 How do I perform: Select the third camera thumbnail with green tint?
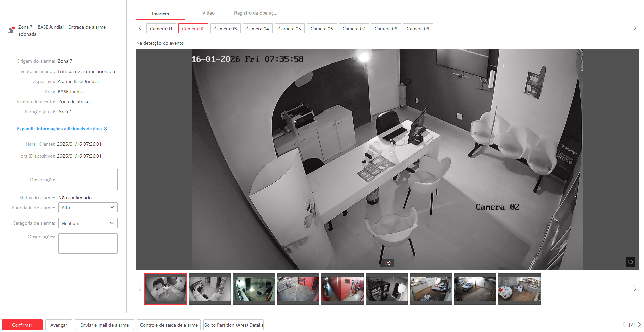(254, 289)
